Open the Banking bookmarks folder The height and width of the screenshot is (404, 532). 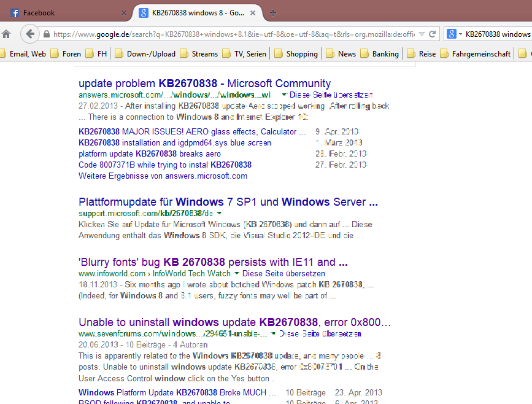[x=380, y=53]
